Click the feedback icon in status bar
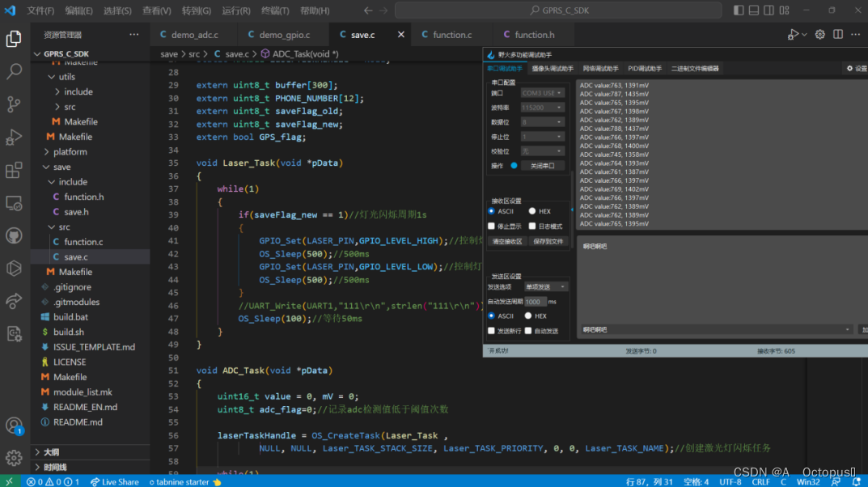868x487 pixels. pyautogui.click(x=836, y=481)
